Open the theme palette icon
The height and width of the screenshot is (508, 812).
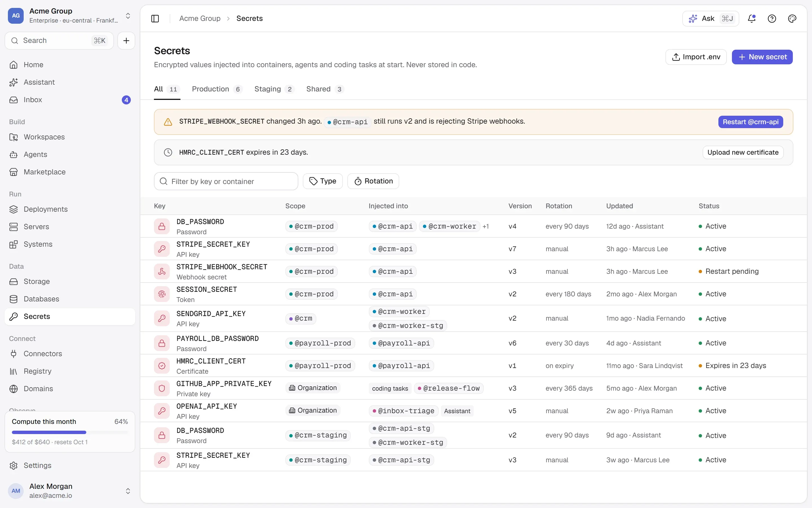[792, 18]
